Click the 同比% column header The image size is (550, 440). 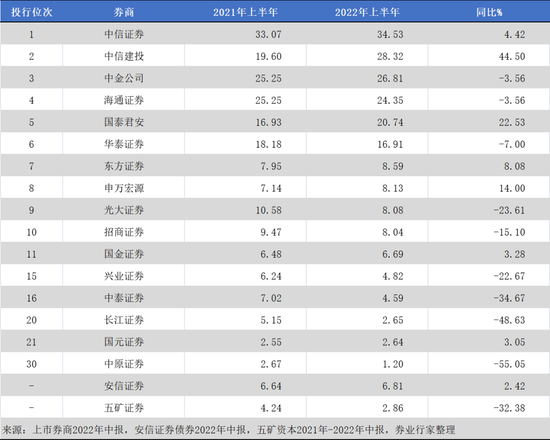(x=489, y=12)
